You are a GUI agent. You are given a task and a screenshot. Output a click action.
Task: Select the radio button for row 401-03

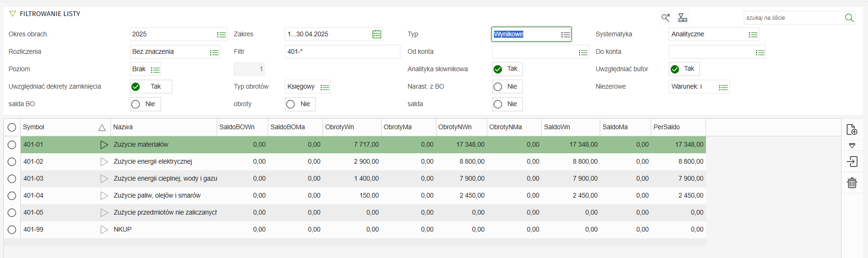[12, 179]
